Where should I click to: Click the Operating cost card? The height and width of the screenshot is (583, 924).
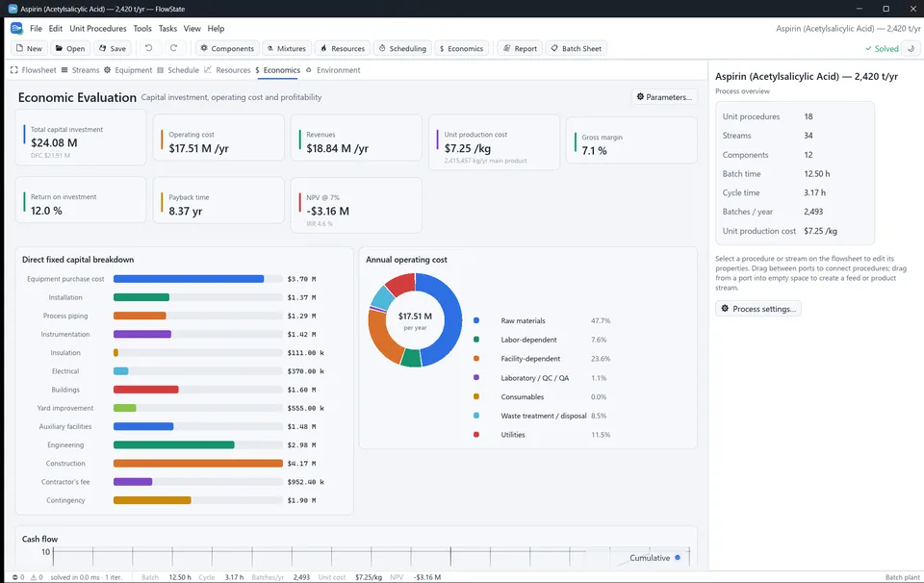click(x=218, y=138)
